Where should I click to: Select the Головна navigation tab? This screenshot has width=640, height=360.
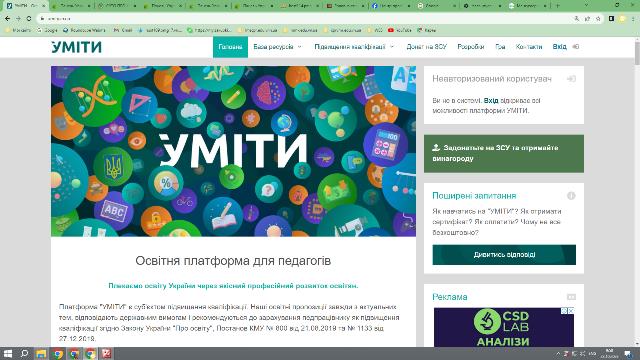(230, 47)
